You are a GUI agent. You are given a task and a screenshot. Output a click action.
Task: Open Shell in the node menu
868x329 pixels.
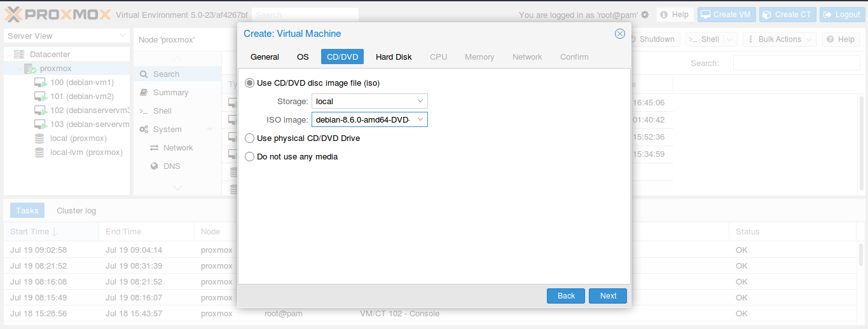click(177, 111)
